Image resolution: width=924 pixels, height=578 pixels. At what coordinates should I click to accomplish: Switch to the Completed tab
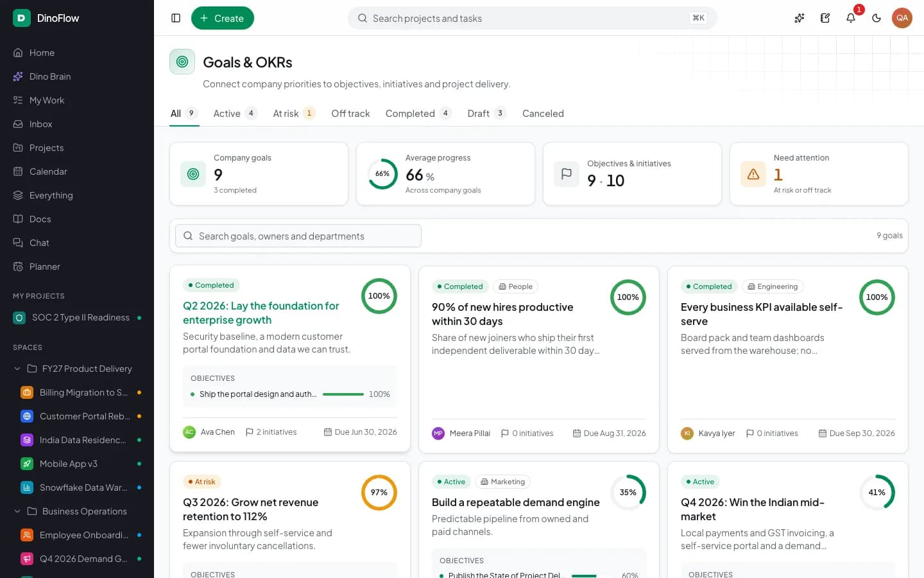click(x=418, y=114)
